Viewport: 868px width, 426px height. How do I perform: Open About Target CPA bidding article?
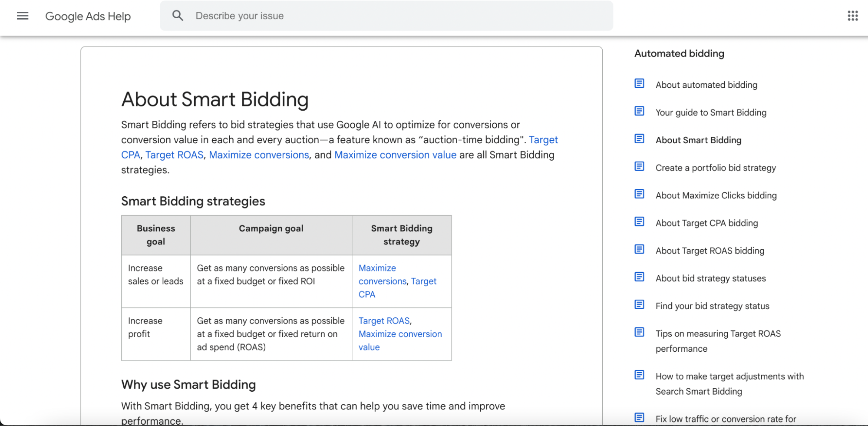click(x=706, y=223)
